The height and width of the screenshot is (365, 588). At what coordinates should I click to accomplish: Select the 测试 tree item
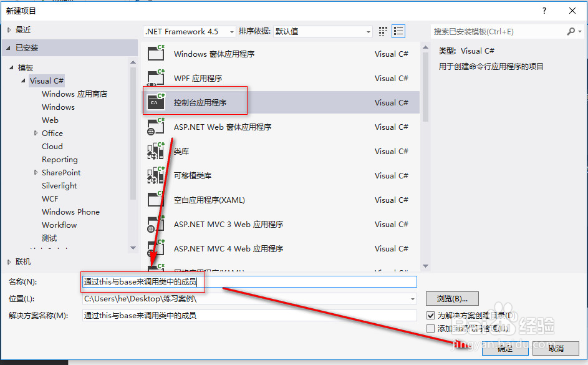[x=49, y=238]
